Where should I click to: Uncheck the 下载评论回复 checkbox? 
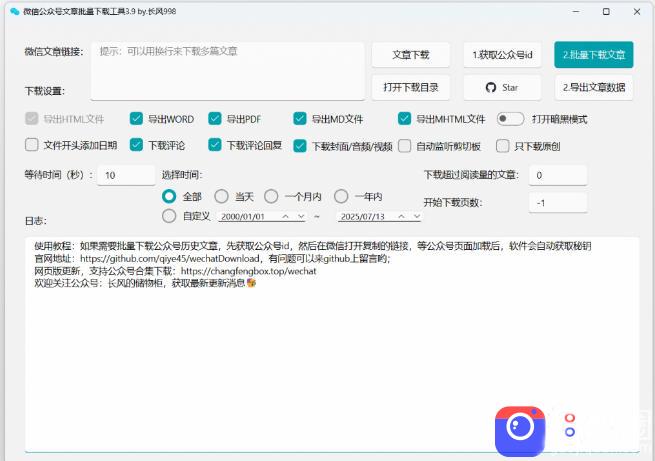[x=214, y=145]
